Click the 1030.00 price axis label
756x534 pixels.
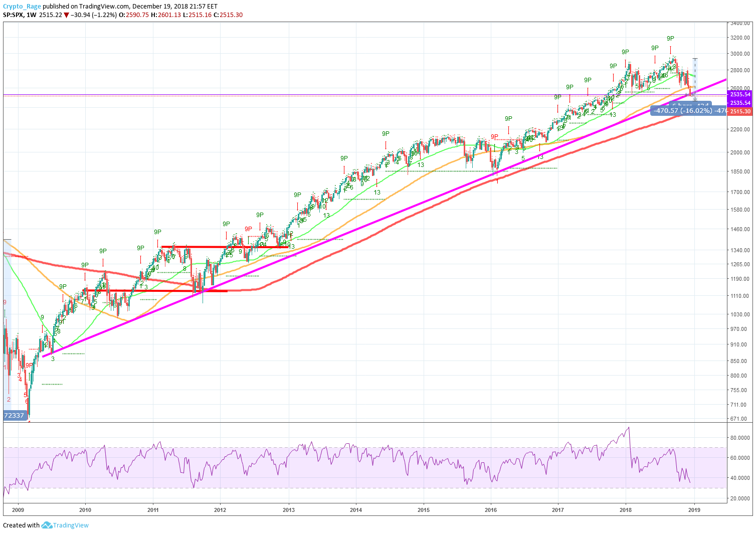click(740, 314)
